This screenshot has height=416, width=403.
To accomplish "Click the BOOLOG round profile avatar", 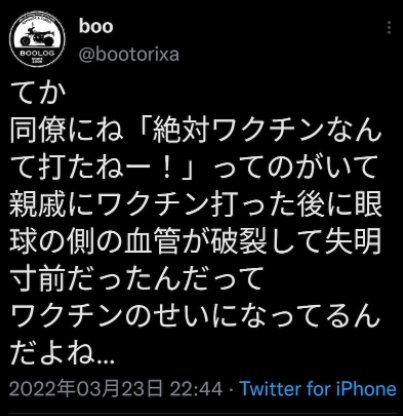I will [x=37, y=39].
